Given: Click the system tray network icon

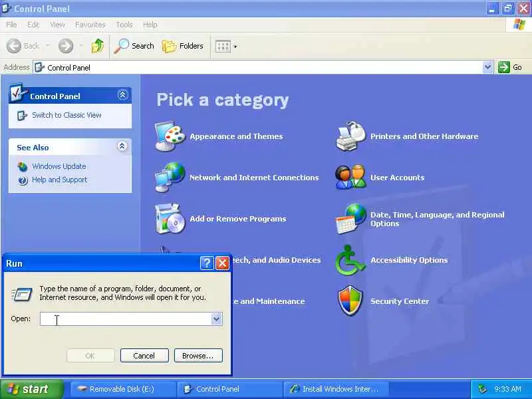Looking at the screenshot, I should coord(482,389).
